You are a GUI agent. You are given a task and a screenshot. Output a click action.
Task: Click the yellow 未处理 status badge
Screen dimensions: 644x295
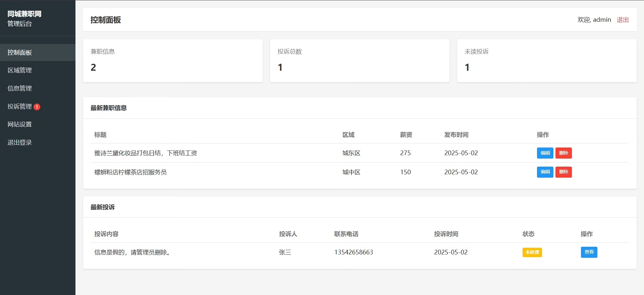(532, 252)
